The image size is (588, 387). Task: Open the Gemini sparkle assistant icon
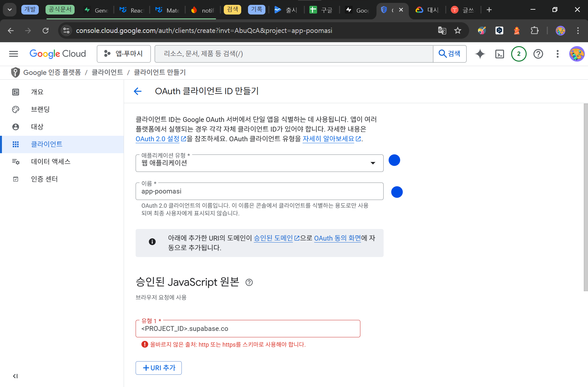pos(480,54)
